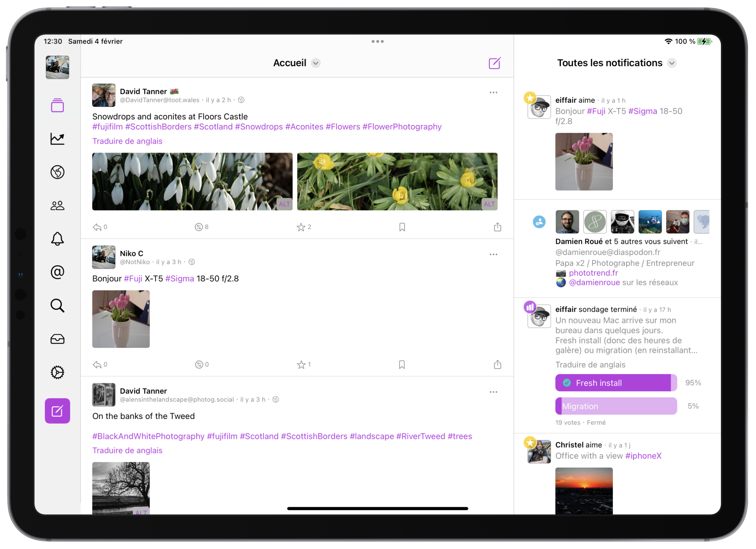Open the federated globe timeline
756x549 pixels.
(x=57, y=172)
